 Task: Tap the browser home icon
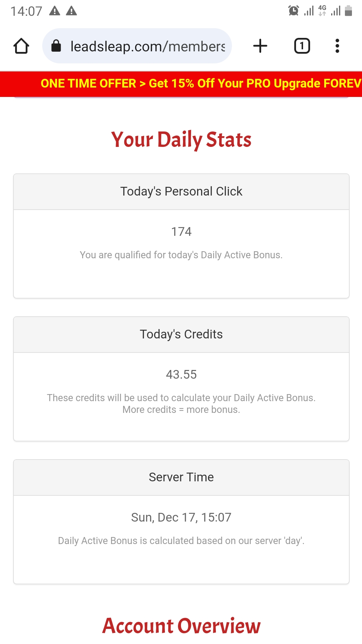[x=21, y=46]
